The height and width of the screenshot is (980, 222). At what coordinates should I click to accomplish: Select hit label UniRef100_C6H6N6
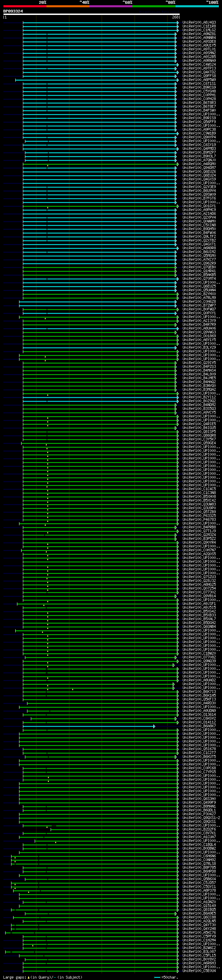coord(199,856)
